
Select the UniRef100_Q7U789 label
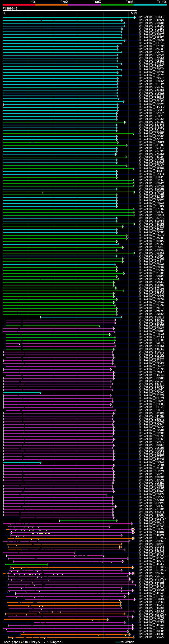152,192
